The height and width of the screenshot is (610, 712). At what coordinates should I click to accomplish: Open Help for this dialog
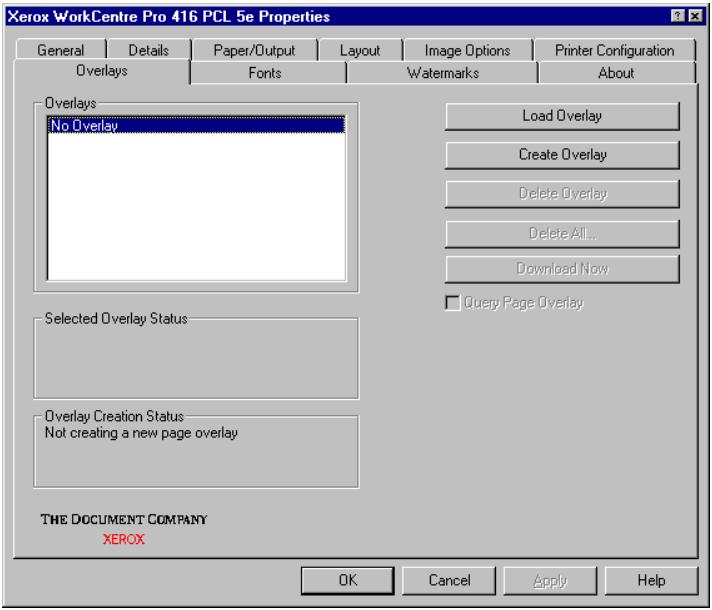652,580
